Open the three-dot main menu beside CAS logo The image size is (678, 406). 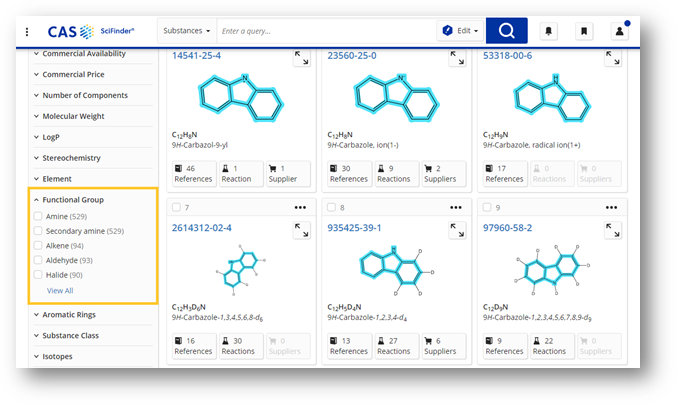(27, 32)
